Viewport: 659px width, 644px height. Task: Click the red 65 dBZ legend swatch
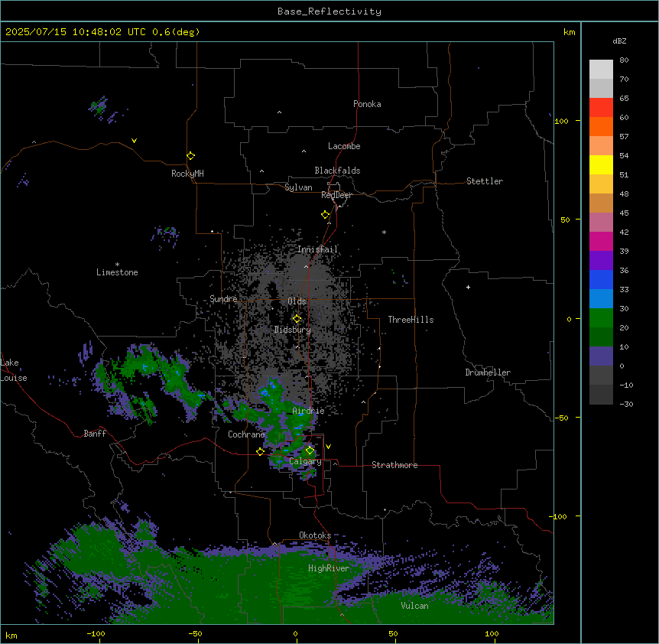coord(601,108)
